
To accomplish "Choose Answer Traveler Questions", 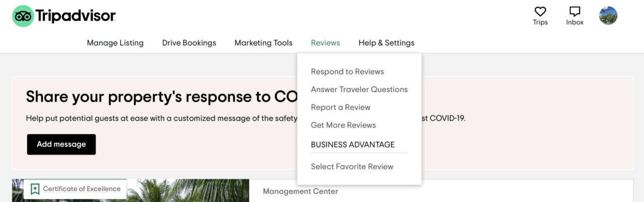I will (359, 89).
